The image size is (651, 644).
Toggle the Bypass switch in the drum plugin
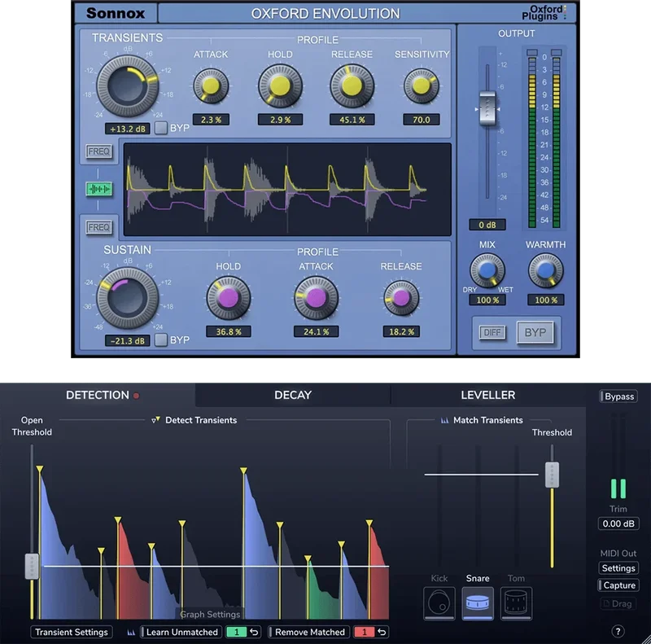(x=618, y=396)
